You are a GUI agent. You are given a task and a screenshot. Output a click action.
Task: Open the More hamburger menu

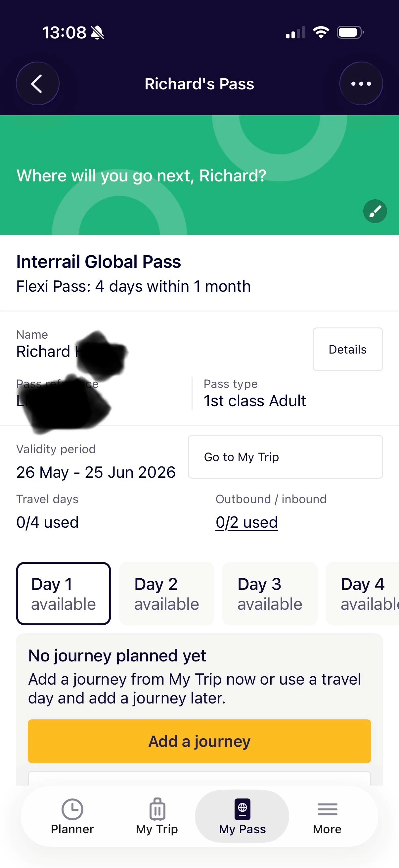(327, 809)
